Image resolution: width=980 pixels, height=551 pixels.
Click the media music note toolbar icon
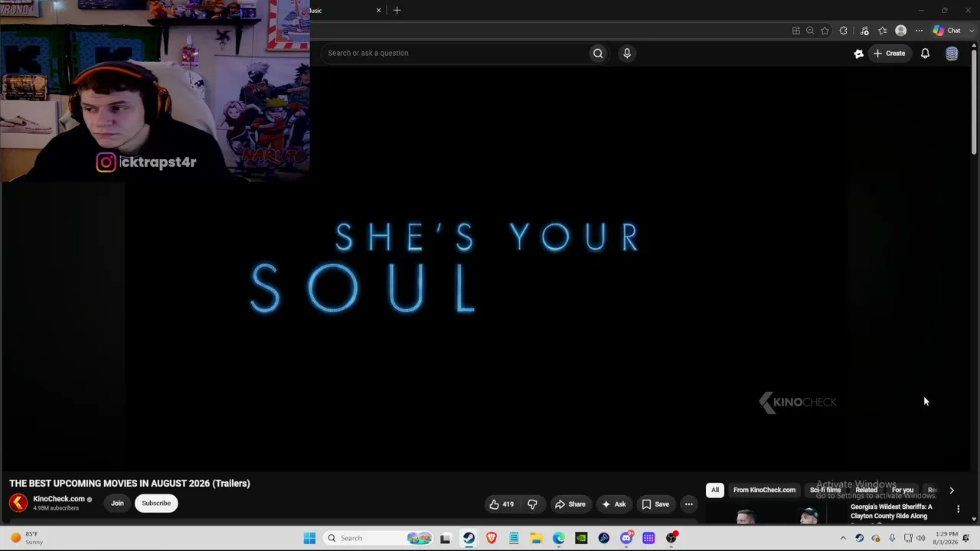click(x=864, y=31)
